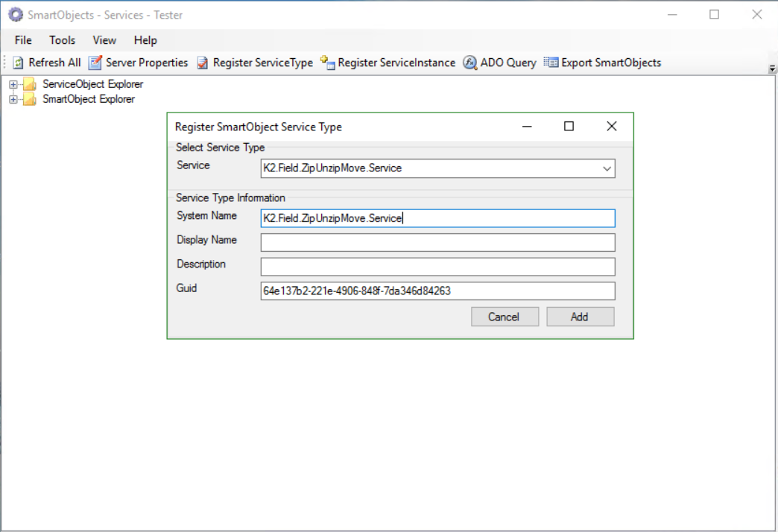Click the Register ServiceInstance toolbar icon

328,63
